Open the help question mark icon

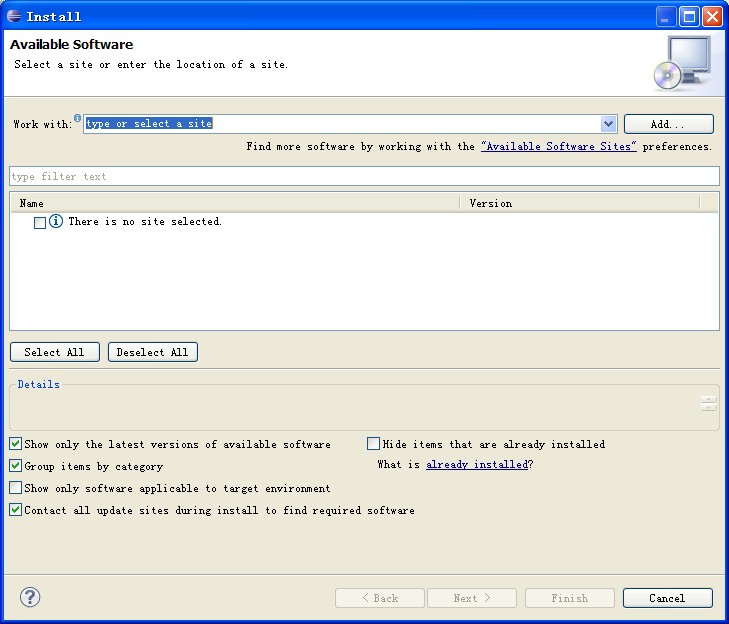coord(30,597)
